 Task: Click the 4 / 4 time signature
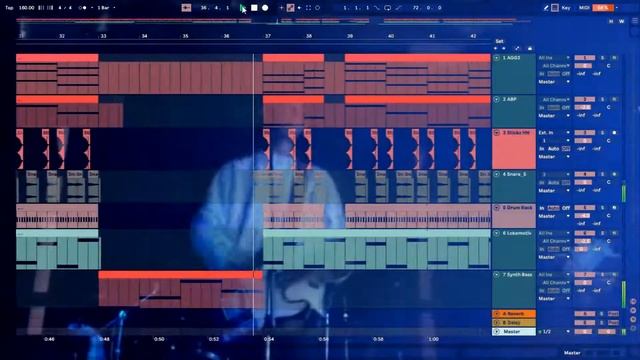coord(65,8)
